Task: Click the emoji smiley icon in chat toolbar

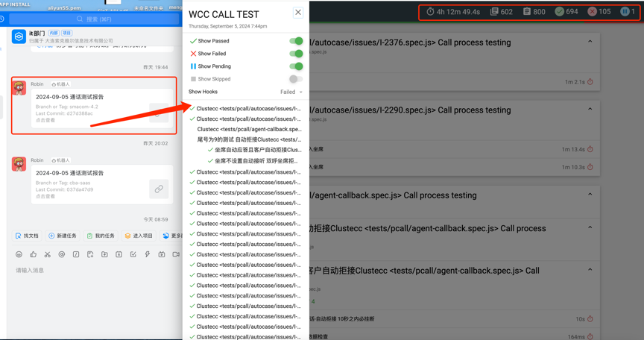Action: [19, 254]
